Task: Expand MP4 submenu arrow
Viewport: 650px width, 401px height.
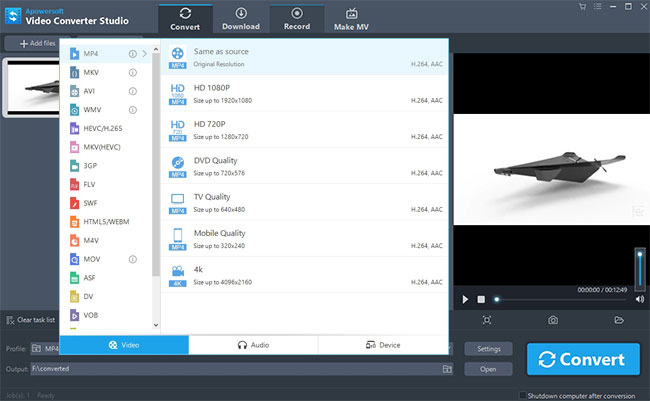Action: 144,54
